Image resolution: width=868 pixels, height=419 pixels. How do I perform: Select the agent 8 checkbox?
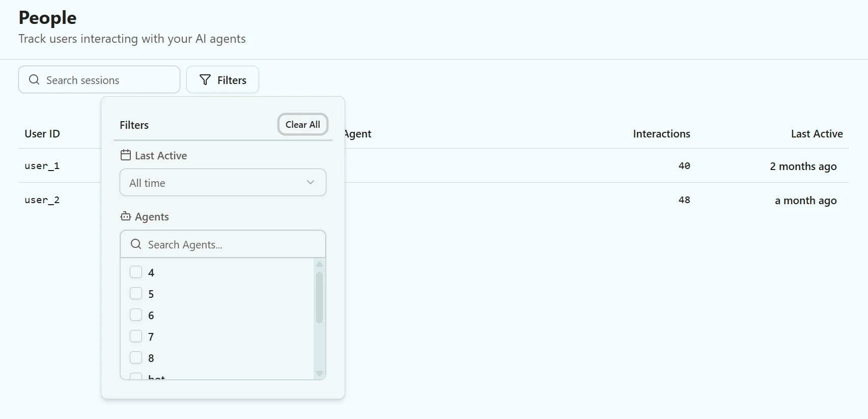point(136,357)
